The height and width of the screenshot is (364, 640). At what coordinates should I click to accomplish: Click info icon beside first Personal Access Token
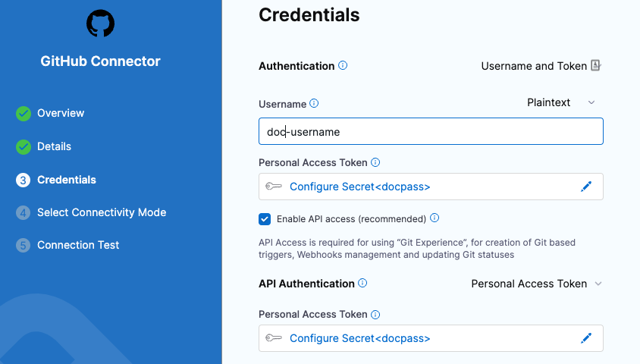[x=375, y=162]
